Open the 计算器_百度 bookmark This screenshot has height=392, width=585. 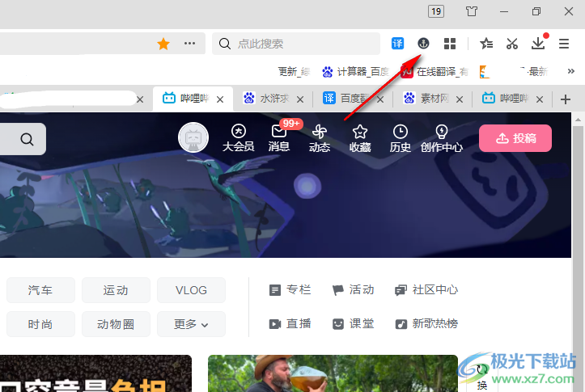(356, 72)
